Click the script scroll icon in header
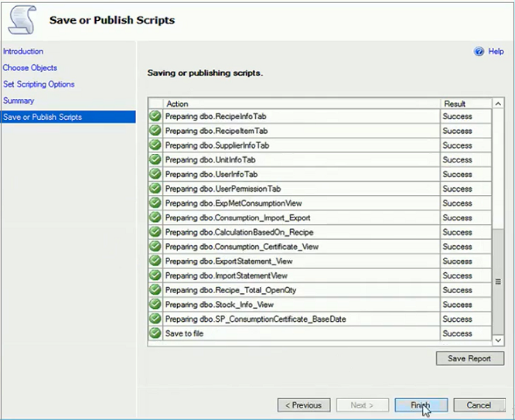This screenshot has height=420, width=515. [x=22, y=19]
